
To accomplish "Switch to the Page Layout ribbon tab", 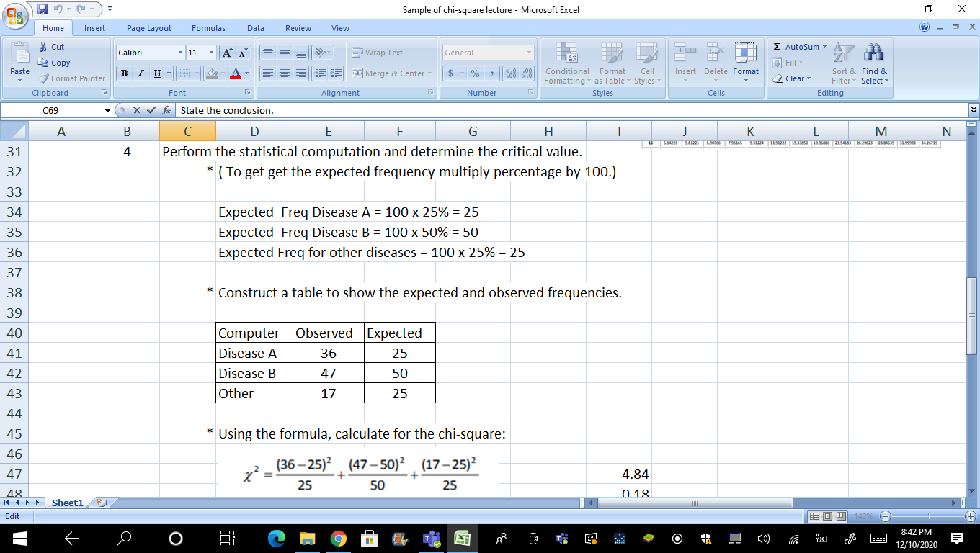I will tap(149, 28).
